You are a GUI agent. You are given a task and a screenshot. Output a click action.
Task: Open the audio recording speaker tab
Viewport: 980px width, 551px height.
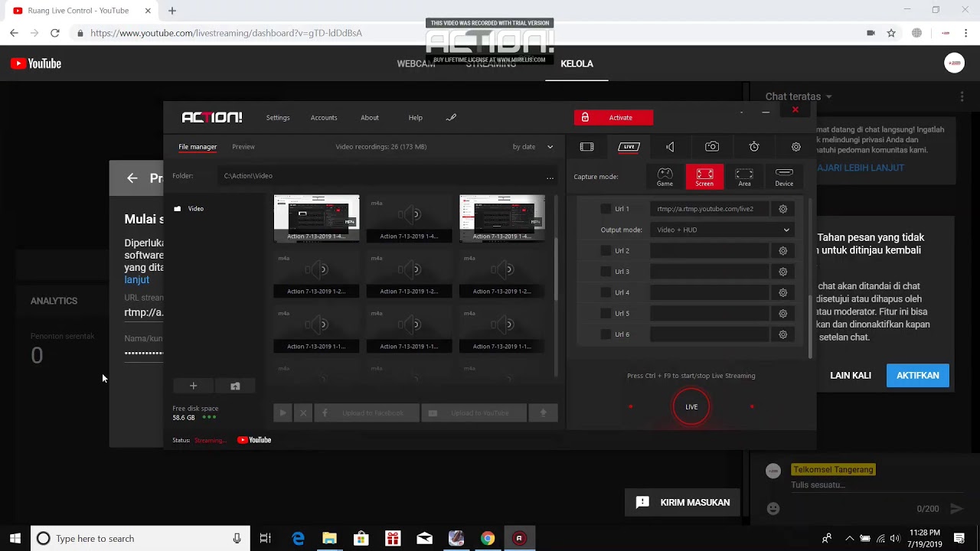tap(670, 147)
